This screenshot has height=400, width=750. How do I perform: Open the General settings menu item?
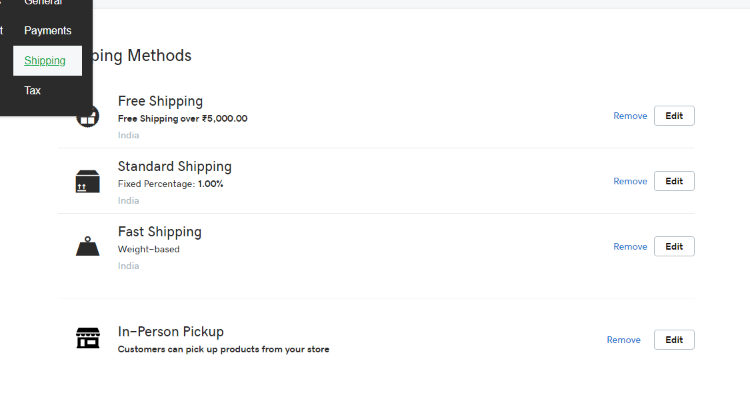pos(43,3)
